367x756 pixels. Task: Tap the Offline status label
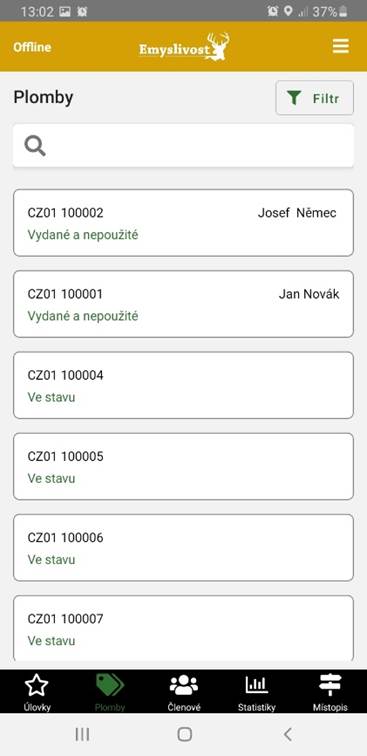(x=32, y=47)
